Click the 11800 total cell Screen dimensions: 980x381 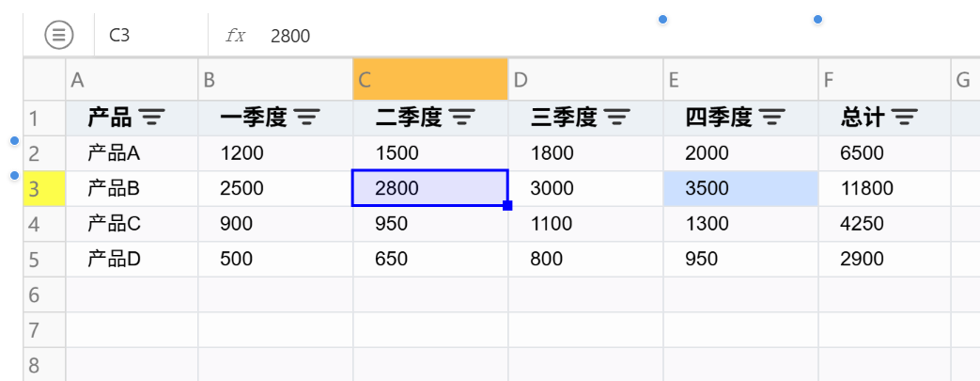tap(883, 189)
